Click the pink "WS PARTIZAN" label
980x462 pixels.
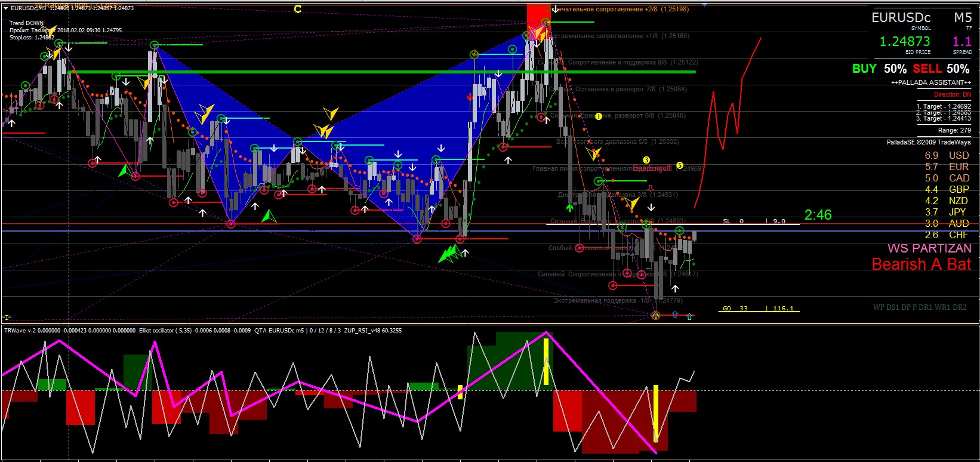pos(929,248)
